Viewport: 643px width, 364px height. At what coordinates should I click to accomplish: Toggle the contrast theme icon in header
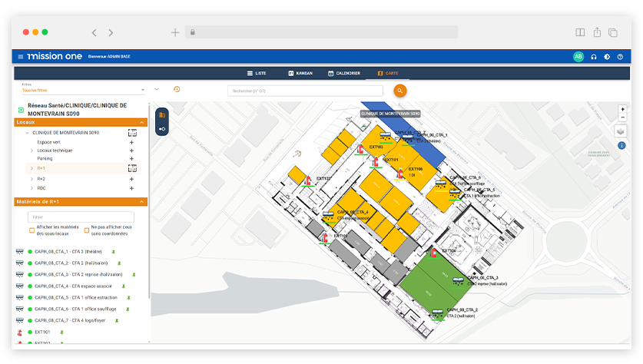point(607,57)
